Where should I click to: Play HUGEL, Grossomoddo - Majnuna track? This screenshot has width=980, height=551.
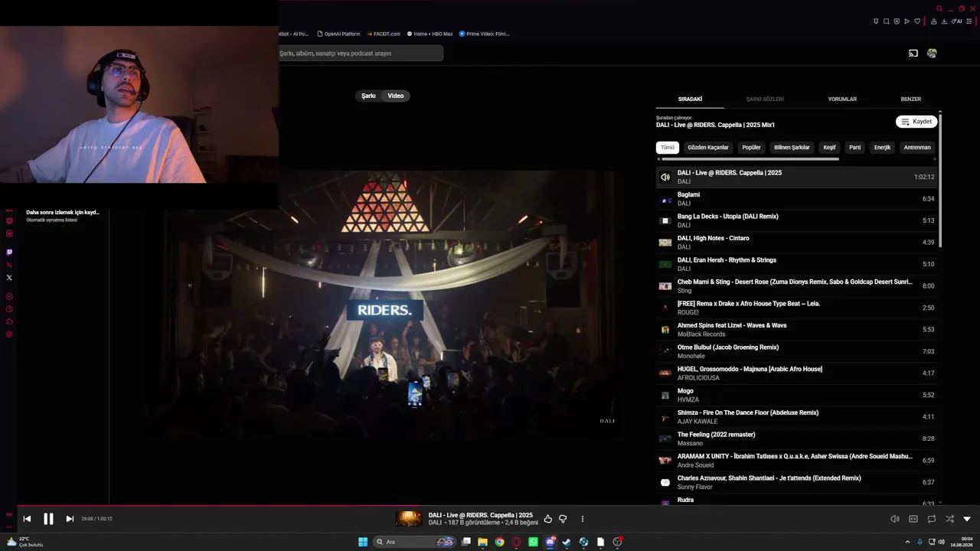pos(796,373)
